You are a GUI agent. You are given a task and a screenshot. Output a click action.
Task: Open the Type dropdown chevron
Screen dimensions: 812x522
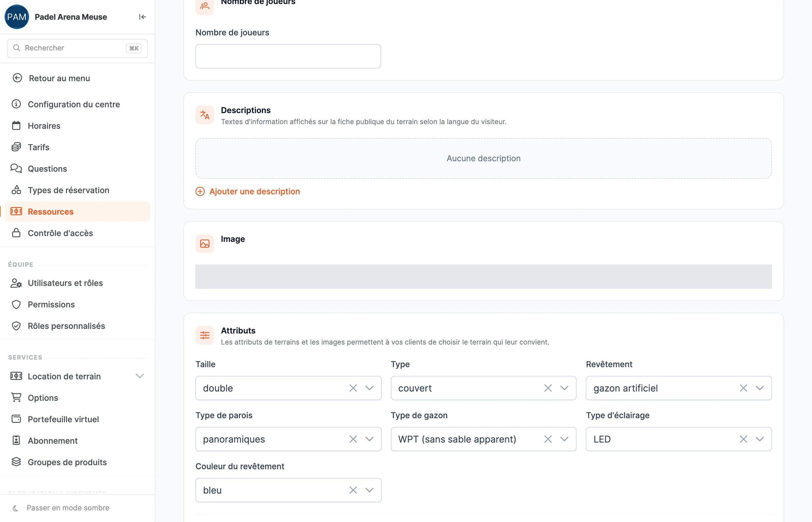coord(564,388)
